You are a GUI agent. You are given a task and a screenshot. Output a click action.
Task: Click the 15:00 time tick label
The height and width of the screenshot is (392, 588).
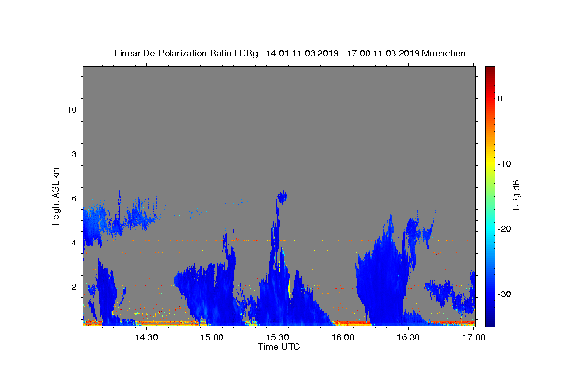(212, 338)
